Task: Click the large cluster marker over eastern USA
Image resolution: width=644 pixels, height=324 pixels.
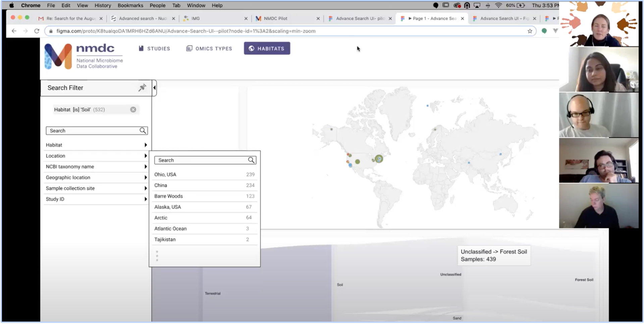Action: (379, 159)
